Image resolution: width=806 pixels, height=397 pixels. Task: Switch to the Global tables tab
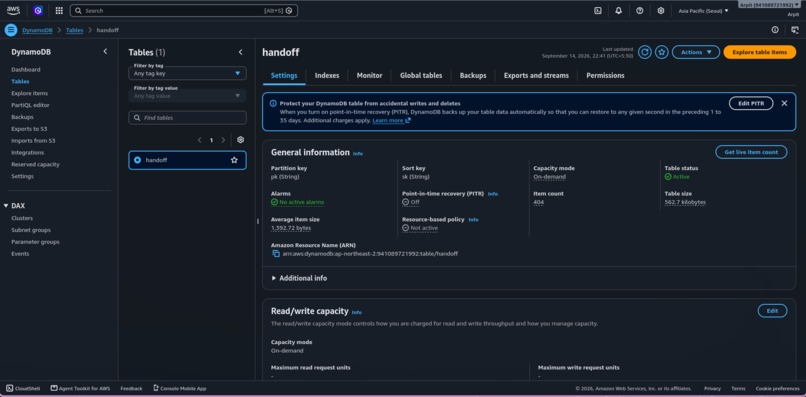pyautogui.click(x=421, y=75)
